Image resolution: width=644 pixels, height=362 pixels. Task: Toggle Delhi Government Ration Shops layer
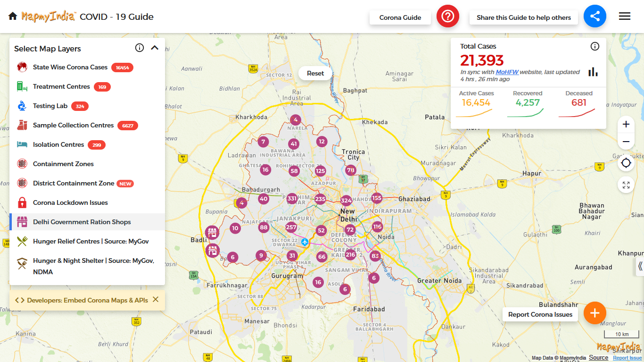tap(87, 222)
